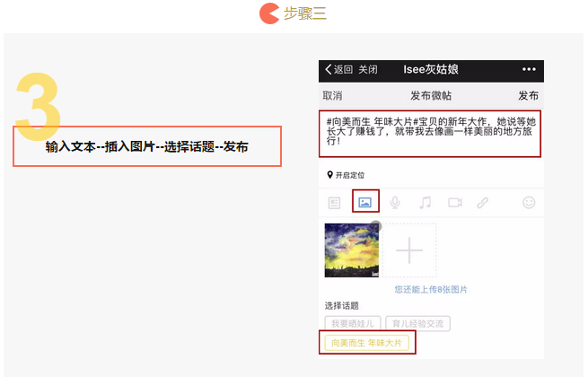This screenshot has width=588, height=385.
Task: Click 关闭 in the top bar
Action: pos(367,69)
